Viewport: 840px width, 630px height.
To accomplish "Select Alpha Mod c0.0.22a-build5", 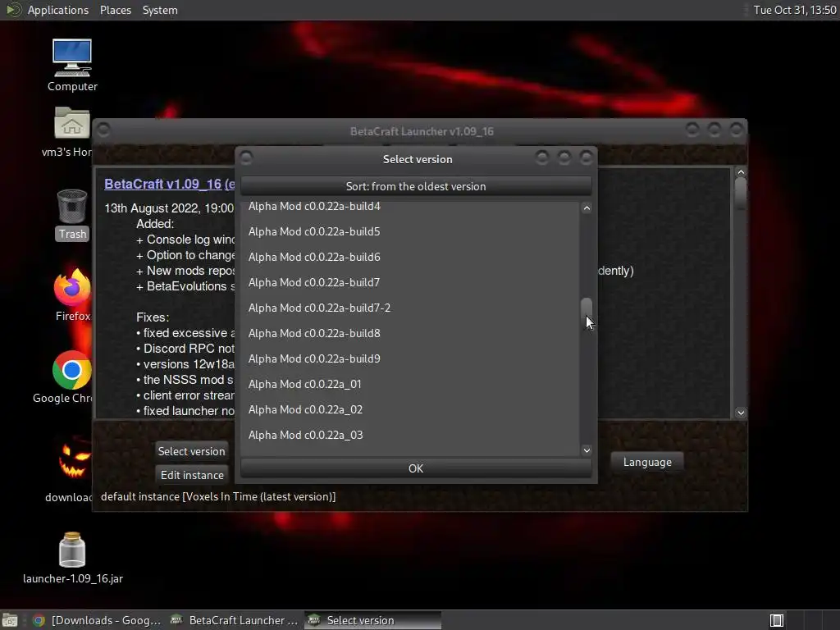I will 411,231.
